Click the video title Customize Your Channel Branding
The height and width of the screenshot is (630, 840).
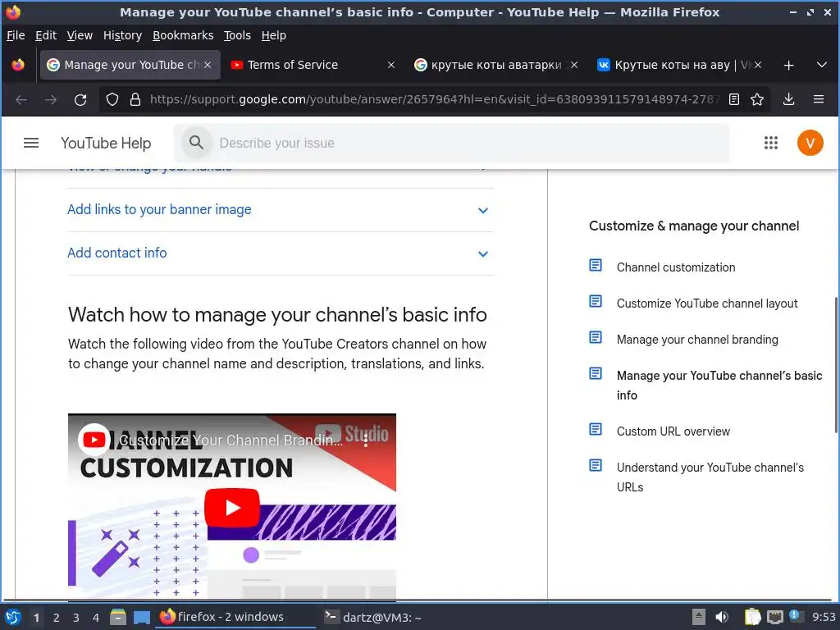[x=231, y=441]
